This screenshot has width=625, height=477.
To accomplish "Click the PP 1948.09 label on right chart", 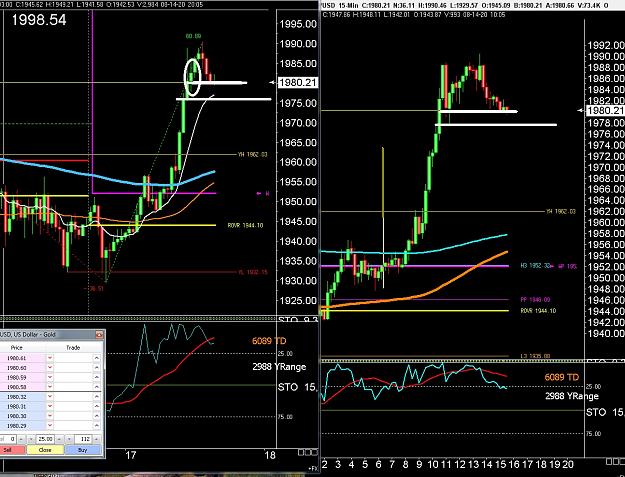I will click(535, 300).
